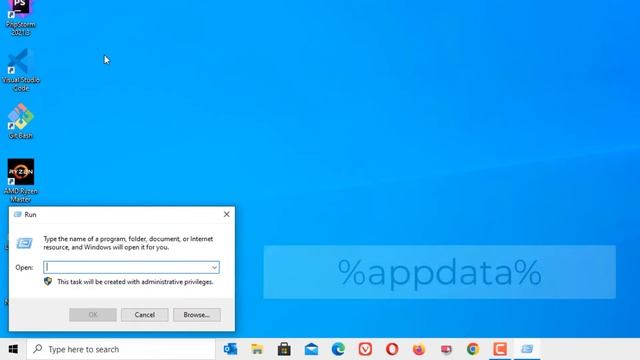Click the Windows Start button
640x360 pixels.
click(13, 349)
